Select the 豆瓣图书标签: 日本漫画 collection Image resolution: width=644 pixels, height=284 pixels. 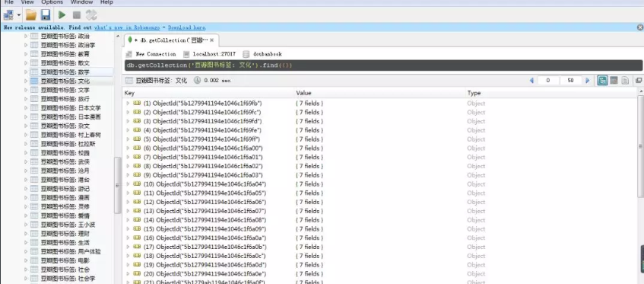point(70,117)
